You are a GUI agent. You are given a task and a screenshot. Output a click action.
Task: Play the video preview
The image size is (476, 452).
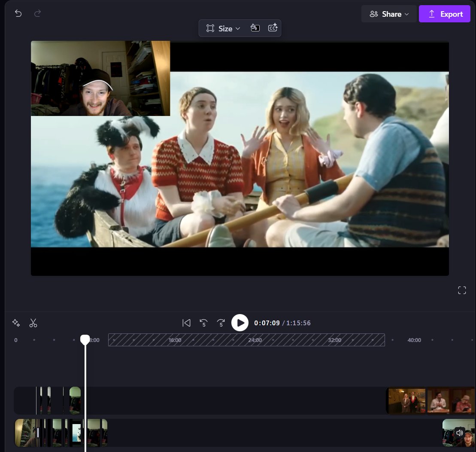[240, 323]
